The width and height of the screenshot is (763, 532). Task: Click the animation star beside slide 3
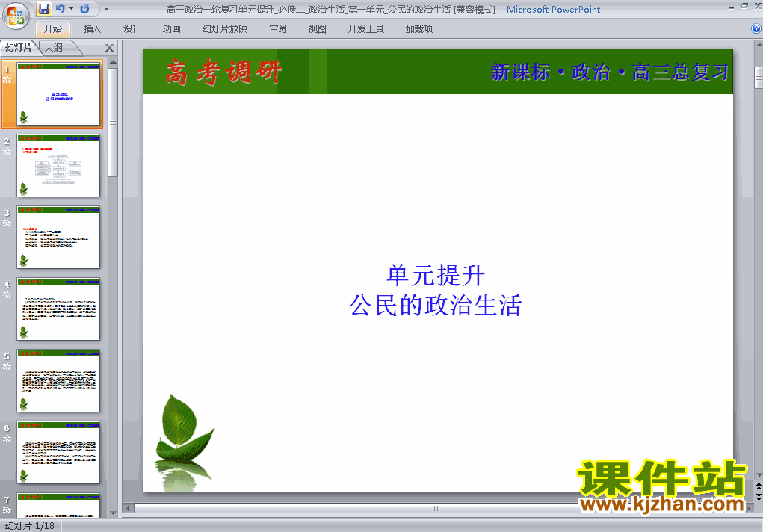pos(7,223)
